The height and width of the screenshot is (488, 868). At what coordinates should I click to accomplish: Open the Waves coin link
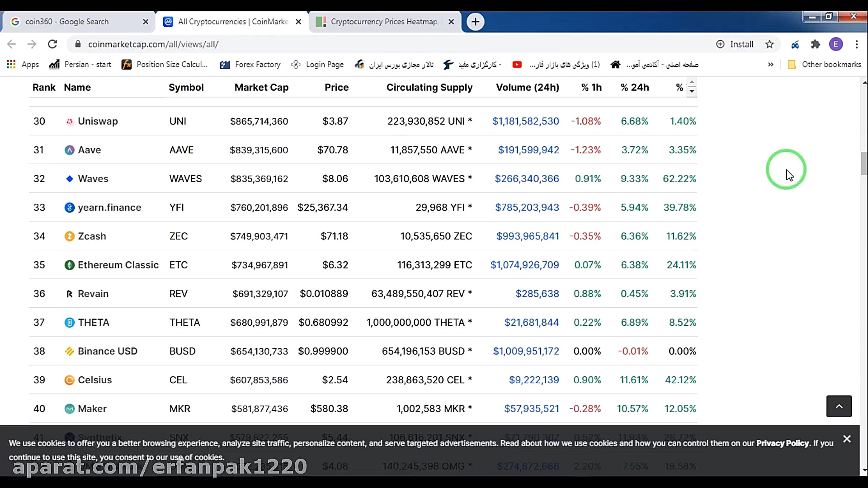tap(93, 179)
